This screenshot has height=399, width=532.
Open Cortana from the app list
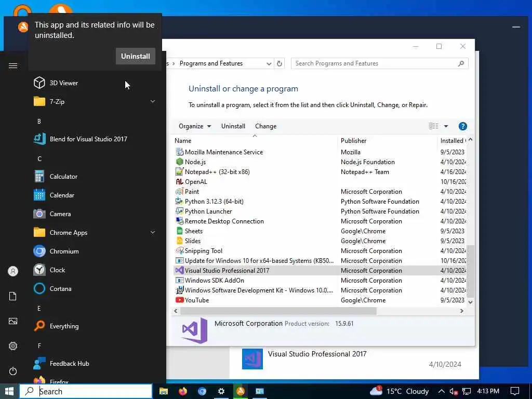60,289
